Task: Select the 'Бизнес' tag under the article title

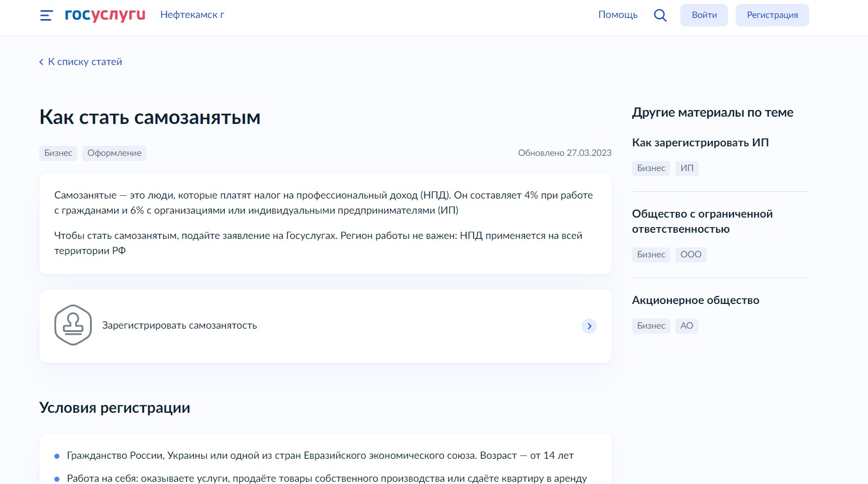Action: click(58, 153)
